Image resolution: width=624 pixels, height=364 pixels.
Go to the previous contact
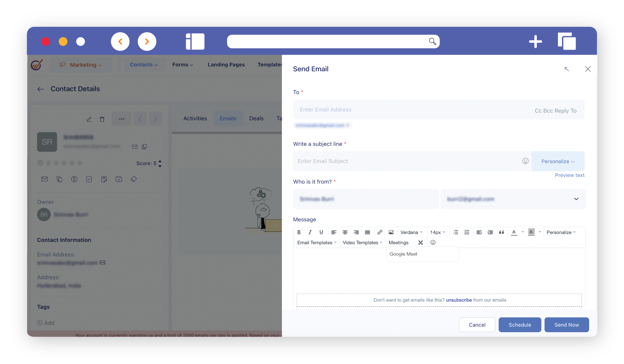coord(140,119)
